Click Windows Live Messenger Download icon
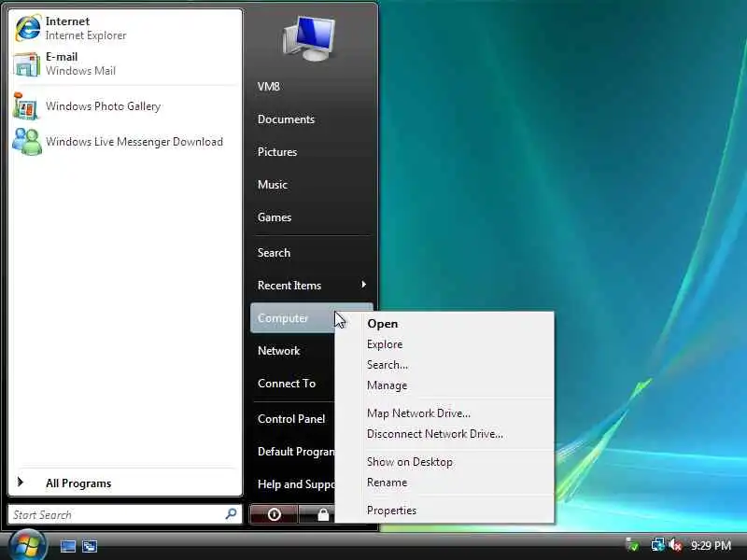This screenshot has width=747, height=560. [x=27, y=142]
